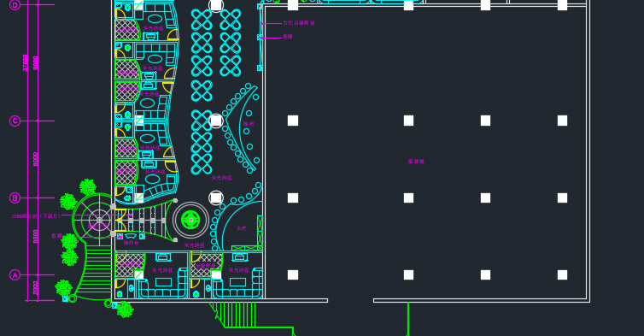Image resolution: width=644 pixels, height=336 pixels.
Task: Click the 悬雕 leader label near the top wall
Action: tap(288, 37)
